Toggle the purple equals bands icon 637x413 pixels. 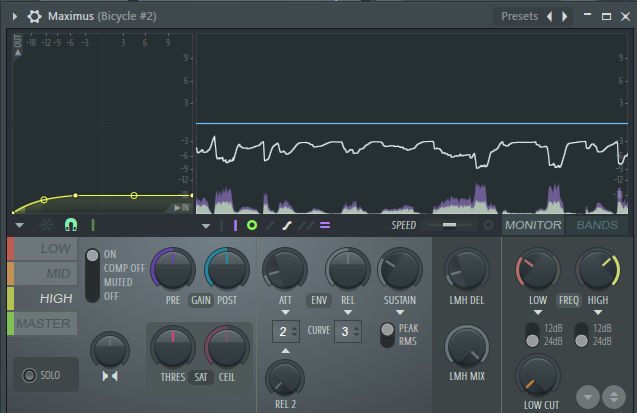pyautogui.click(x=325, y=225)
